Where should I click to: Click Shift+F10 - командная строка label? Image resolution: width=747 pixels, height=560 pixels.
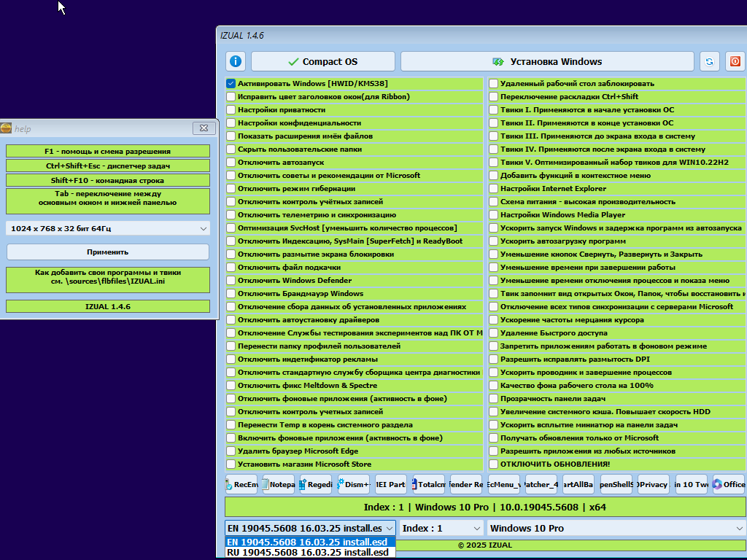tap(108, 181)
